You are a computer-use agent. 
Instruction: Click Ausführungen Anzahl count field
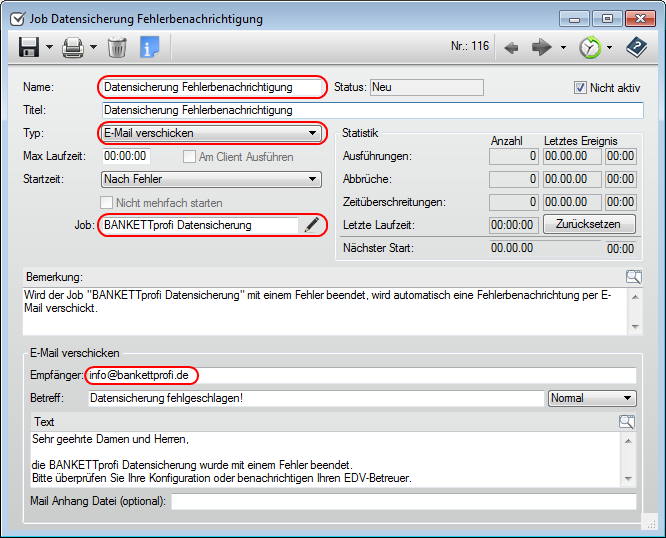[x=514, y=156]
